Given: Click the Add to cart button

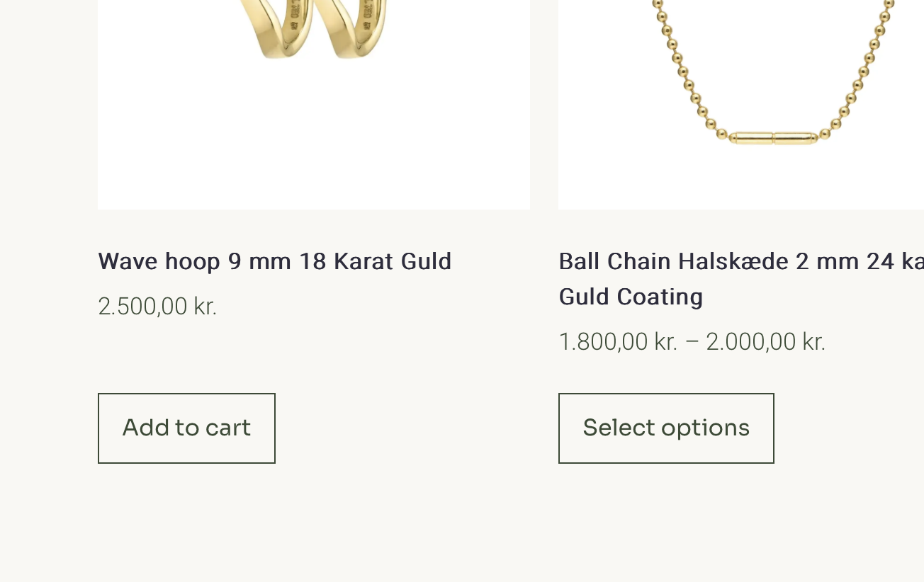Looking at the screenshot, I should pos(186,428).
